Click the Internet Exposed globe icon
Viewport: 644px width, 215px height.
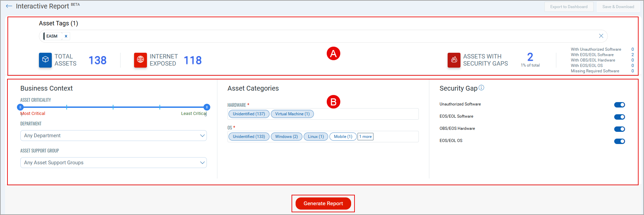(141, 60)
